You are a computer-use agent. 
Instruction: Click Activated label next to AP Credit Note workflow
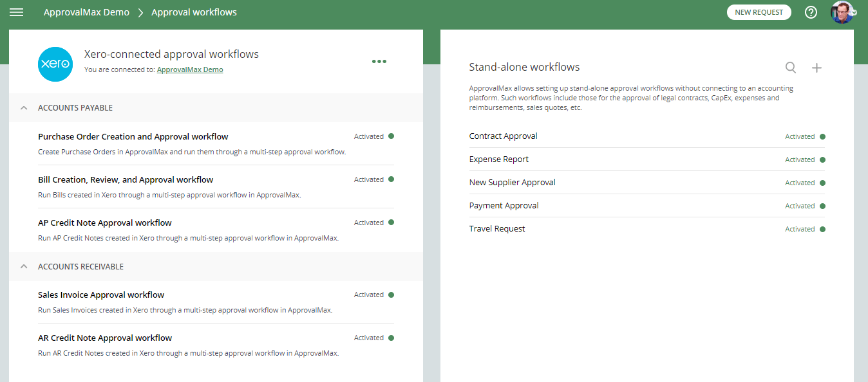click(x=369, y=223)
